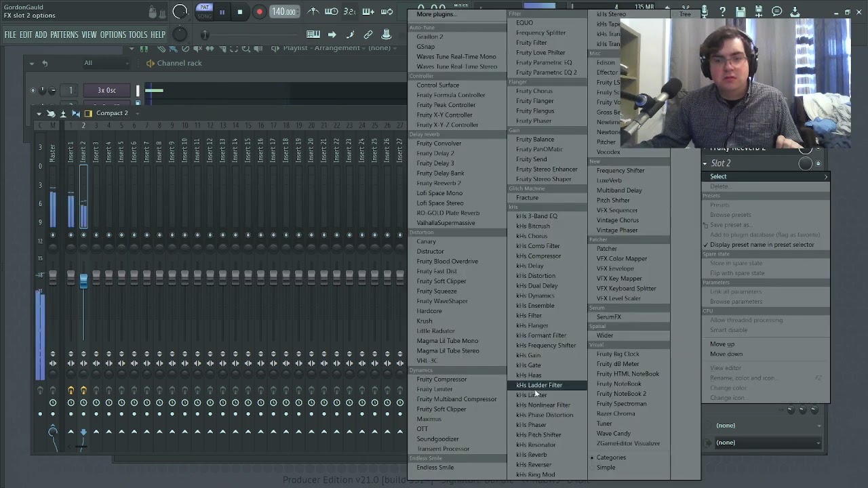Choose ValhallaSupermassive plugin
This screenshot has width=868, height=488.
(x=446, y=223)
